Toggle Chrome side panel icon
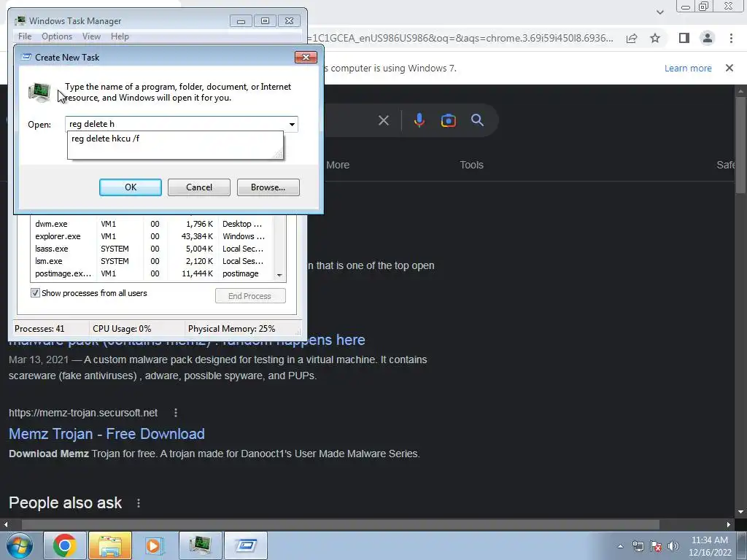Image resolution: width=747 pixels, height=560 pixels. pos(684,38)
